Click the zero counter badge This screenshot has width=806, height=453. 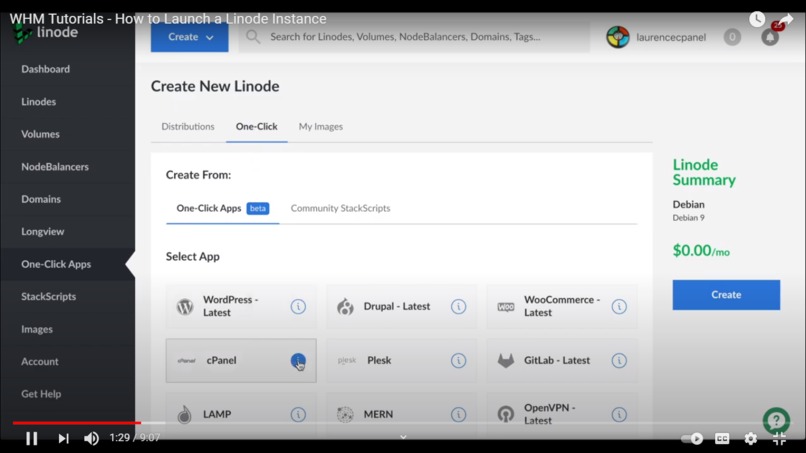click(x=732, y=37)
